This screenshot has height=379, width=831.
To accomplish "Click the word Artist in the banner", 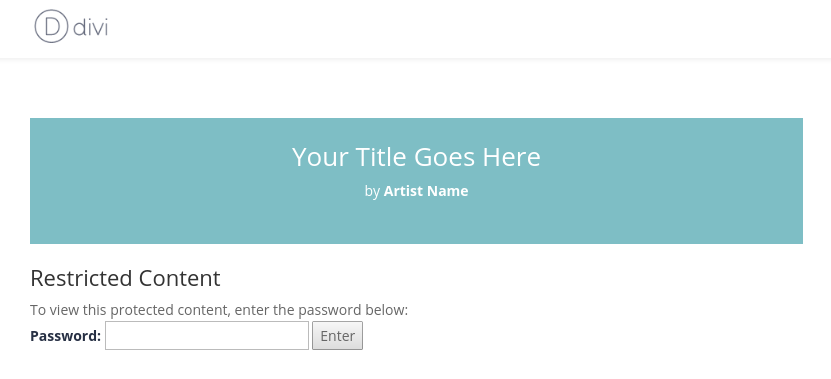I will pos(404,191).
